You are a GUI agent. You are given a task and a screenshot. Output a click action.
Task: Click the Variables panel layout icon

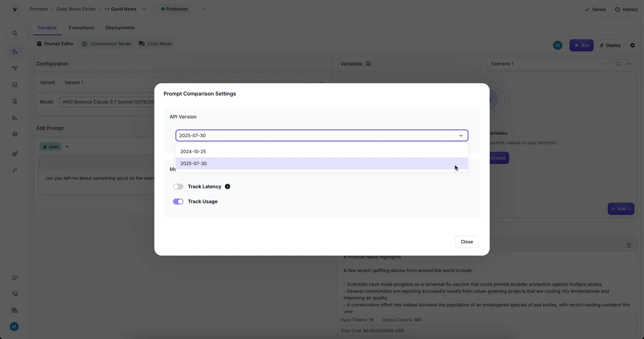pyautogui.click(x=368, y=64)
